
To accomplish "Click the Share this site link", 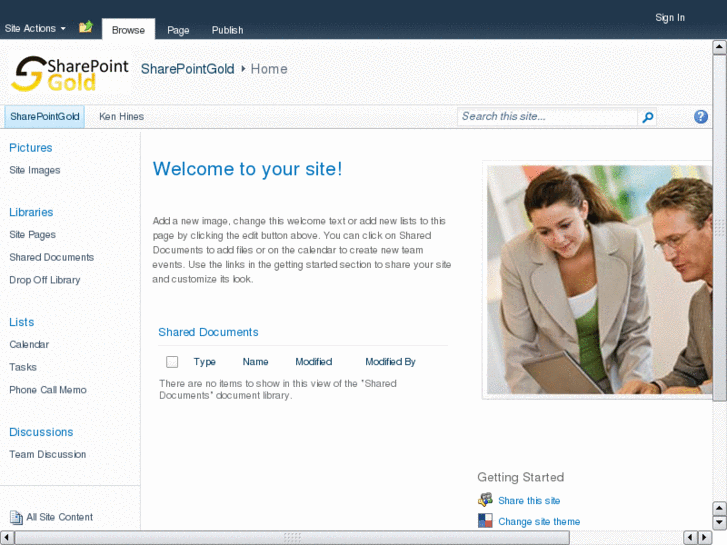I will click(529, 500).
